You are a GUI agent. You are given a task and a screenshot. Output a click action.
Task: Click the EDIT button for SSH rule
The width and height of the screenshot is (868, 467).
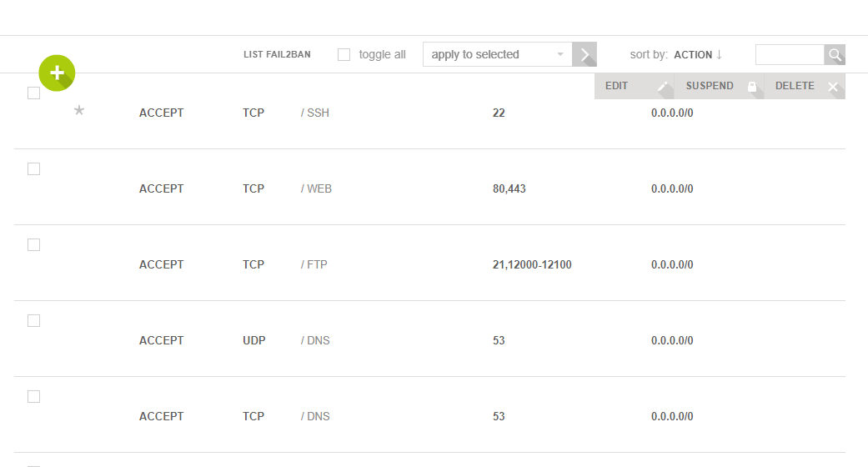618,87
